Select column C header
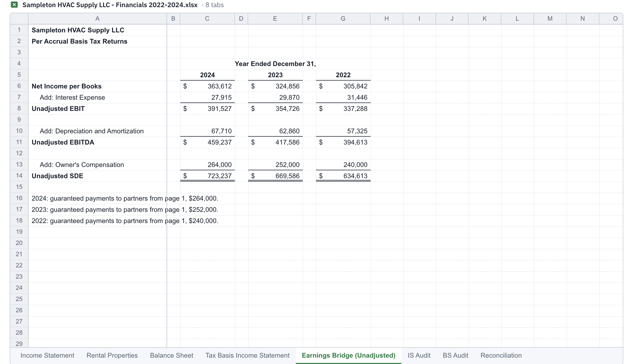This screenshot has height=364, width=633. 207,19
